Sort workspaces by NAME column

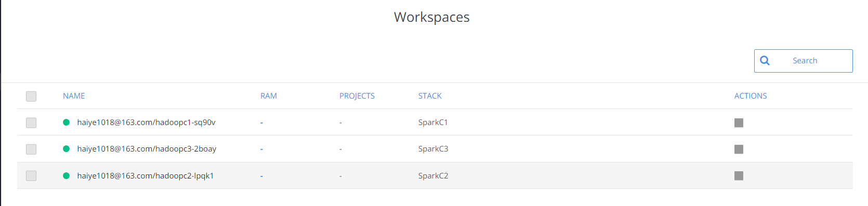(74, 96)
